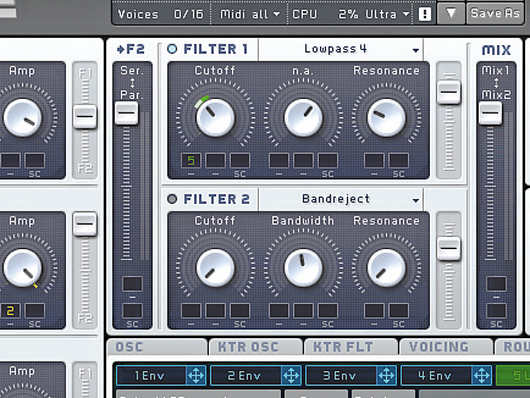This screenshot has width=530, height=398.
Task: Click the Filter 2 Bandwidth knob
Action: [x=303, y=267]
